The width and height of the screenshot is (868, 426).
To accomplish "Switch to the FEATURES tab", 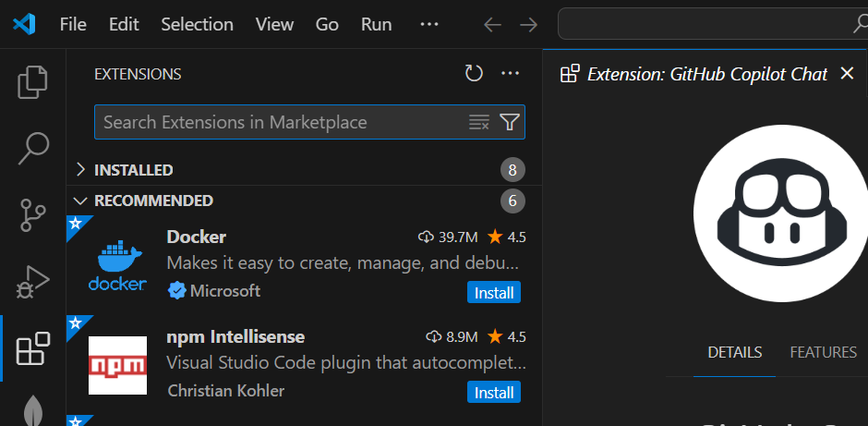I will pyautogui.click(x=823, y=352).
